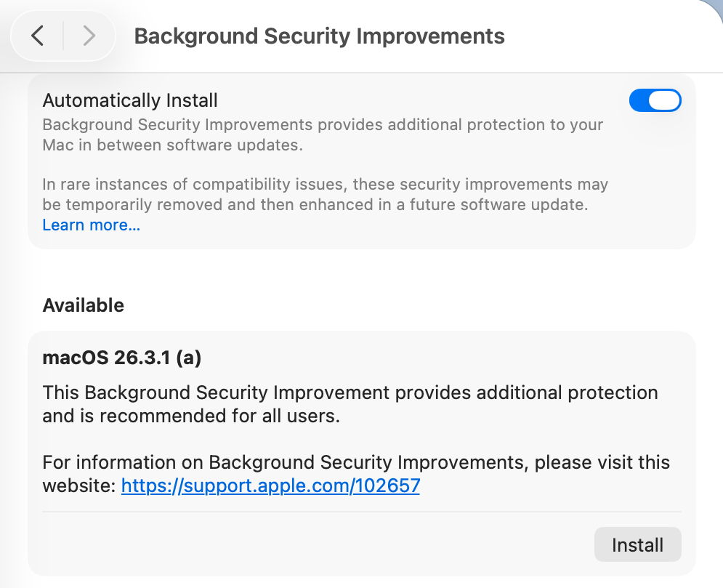Click the 'additional protection to your Mac' description
The width and height of the screenshot is (723, 588).
tap(323, 124)
